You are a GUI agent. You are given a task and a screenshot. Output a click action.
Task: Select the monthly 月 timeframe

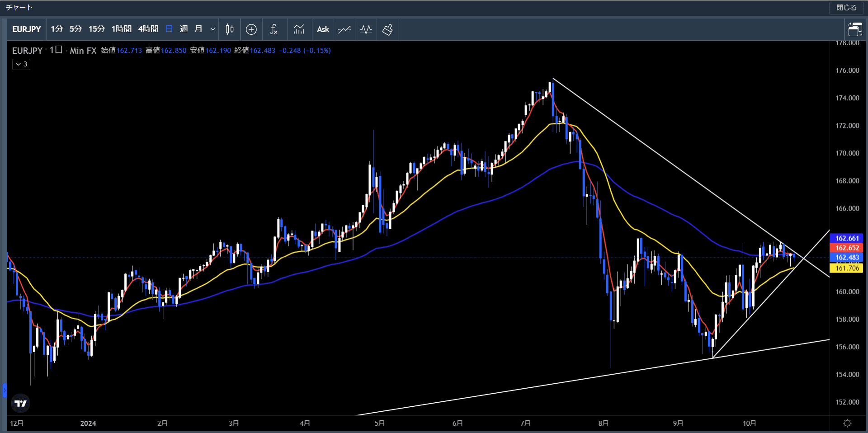click(198, 29)
